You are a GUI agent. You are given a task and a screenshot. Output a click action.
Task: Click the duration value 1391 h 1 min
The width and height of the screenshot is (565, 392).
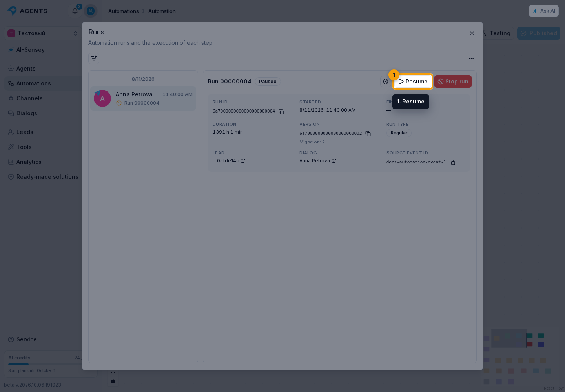(228, 132)
